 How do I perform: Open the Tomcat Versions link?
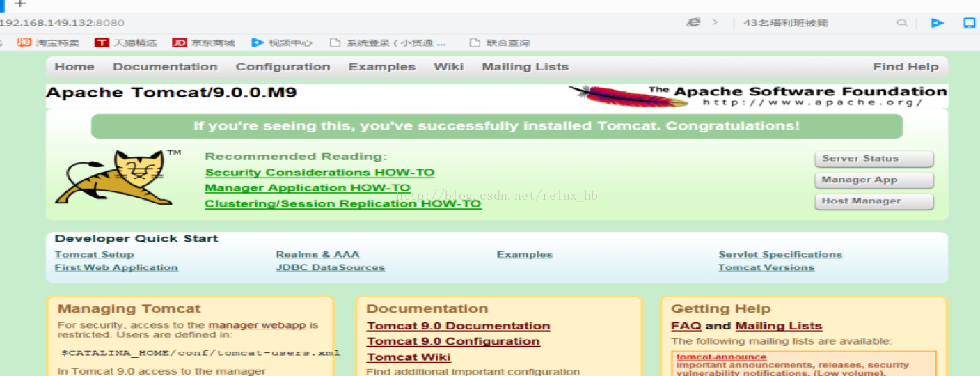coord(766,267)
